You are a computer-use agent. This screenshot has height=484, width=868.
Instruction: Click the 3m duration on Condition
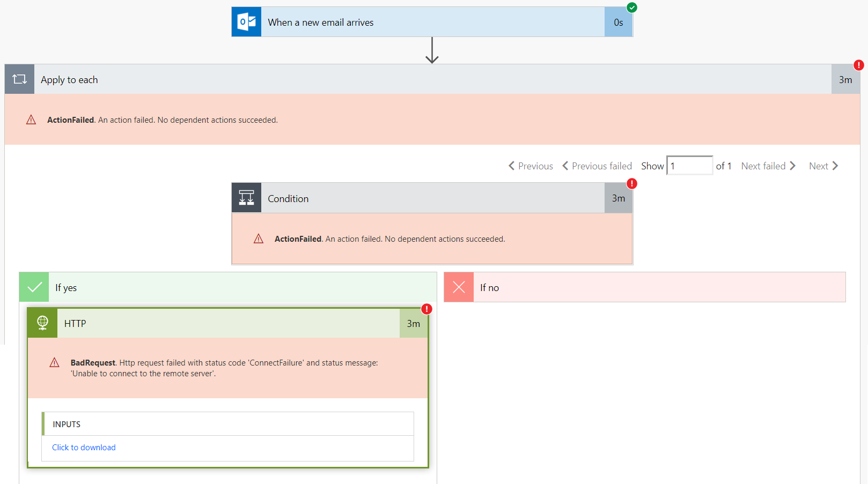pos(619,198)
